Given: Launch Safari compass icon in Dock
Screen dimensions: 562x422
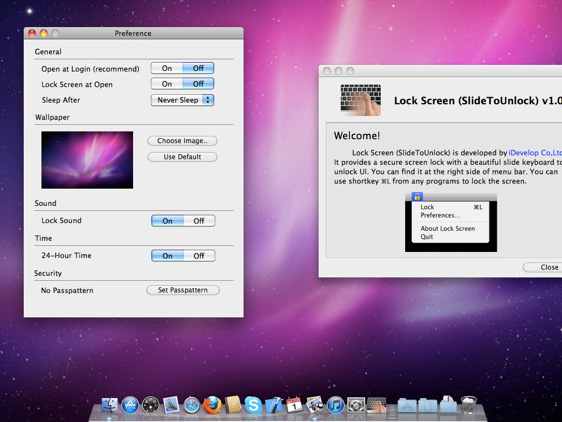Looking at the screenshot, I should click(x=192, y=405).
